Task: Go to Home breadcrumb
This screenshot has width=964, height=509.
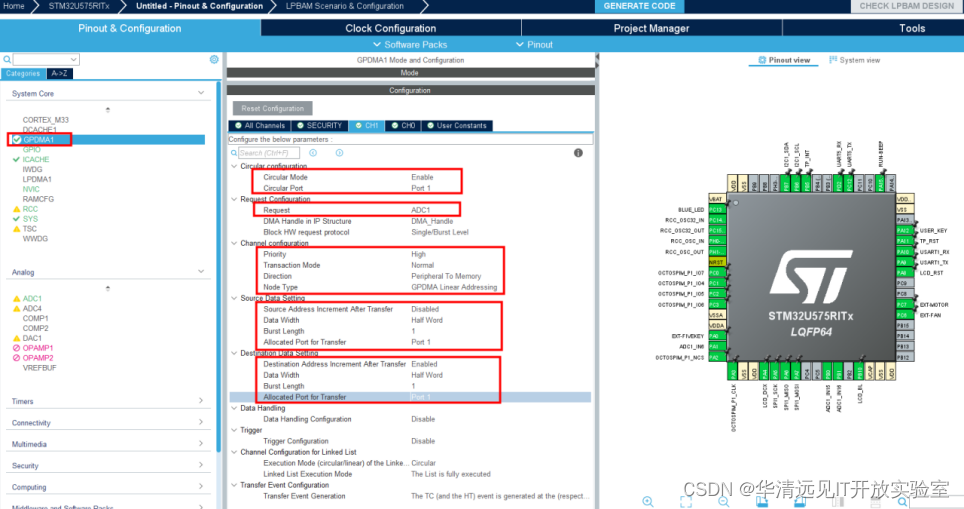Action: (x=14, y=6)
